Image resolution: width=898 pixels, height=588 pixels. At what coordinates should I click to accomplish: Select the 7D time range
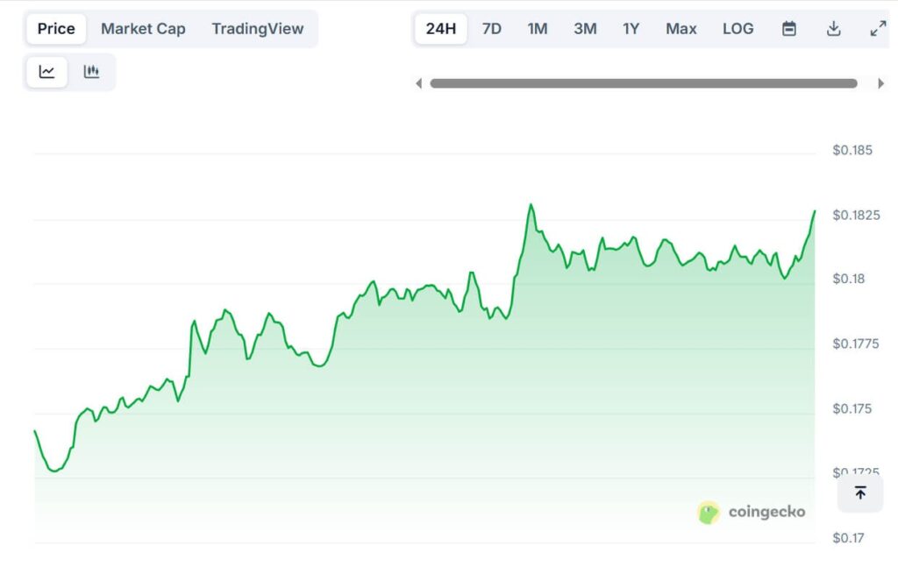(492, 29)
